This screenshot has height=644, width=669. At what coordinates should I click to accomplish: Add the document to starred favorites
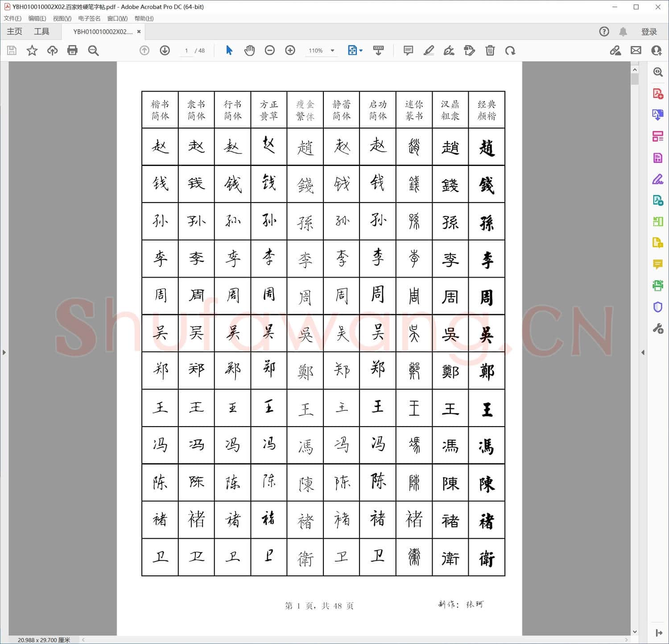click(x=32, y=50)
